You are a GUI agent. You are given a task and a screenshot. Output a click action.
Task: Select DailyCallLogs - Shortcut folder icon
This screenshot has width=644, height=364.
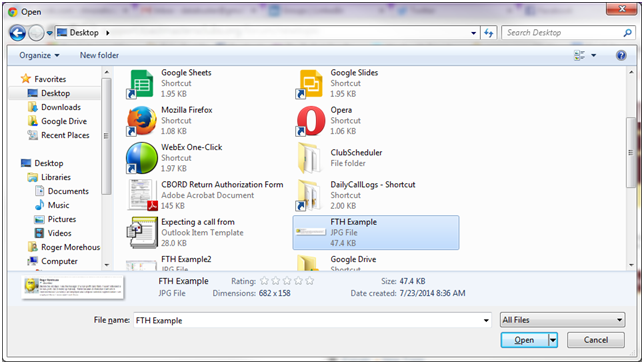tap(310, 196)
